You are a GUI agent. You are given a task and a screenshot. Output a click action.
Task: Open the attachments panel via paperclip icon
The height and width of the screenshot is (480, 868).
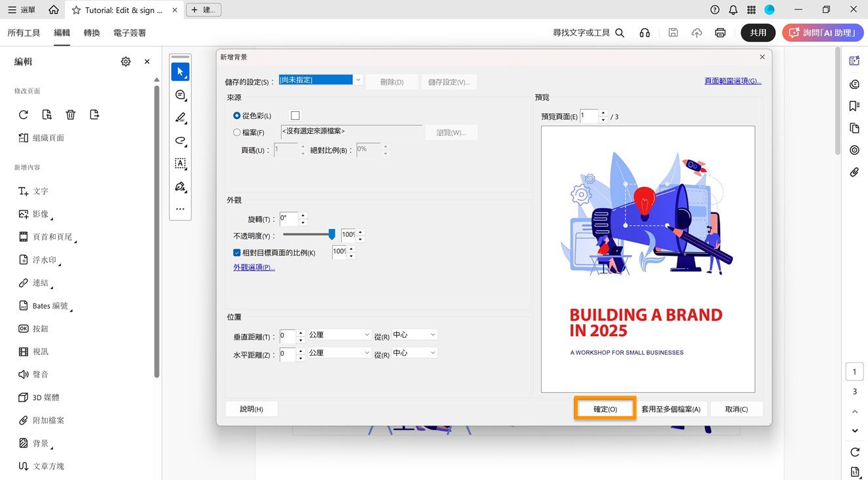click(854, 172)
